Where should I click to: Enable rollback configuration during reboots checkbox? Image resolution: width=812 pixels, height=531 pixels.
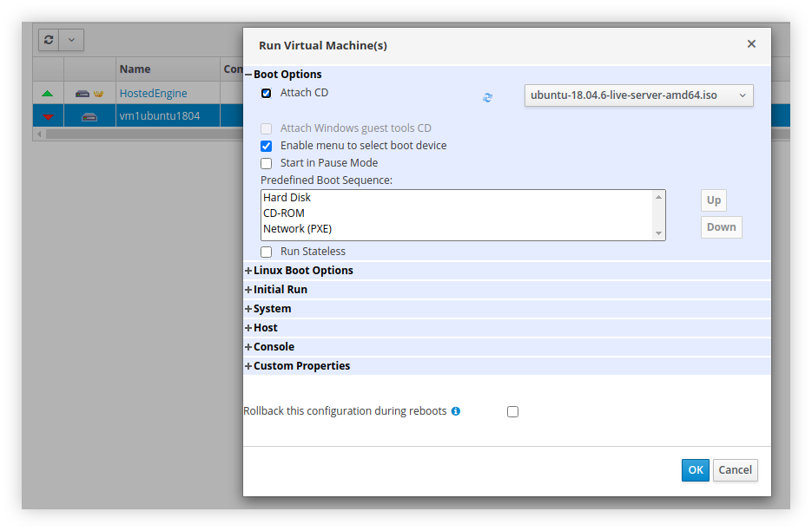512,412
